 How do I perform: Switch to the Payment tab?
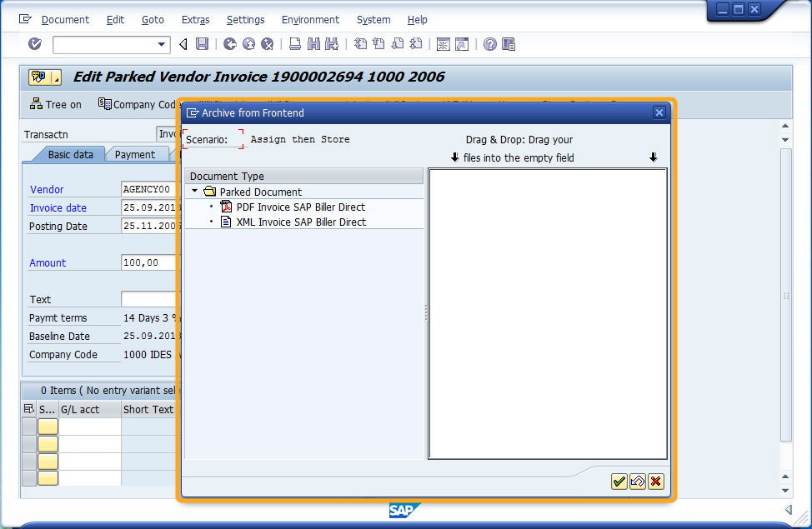click(x=135, y=154)
